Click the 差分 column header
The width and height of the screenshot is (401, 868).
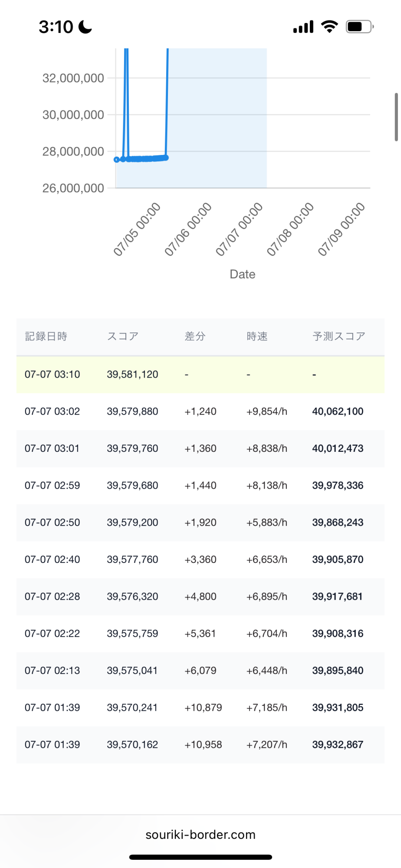(195, 336)
